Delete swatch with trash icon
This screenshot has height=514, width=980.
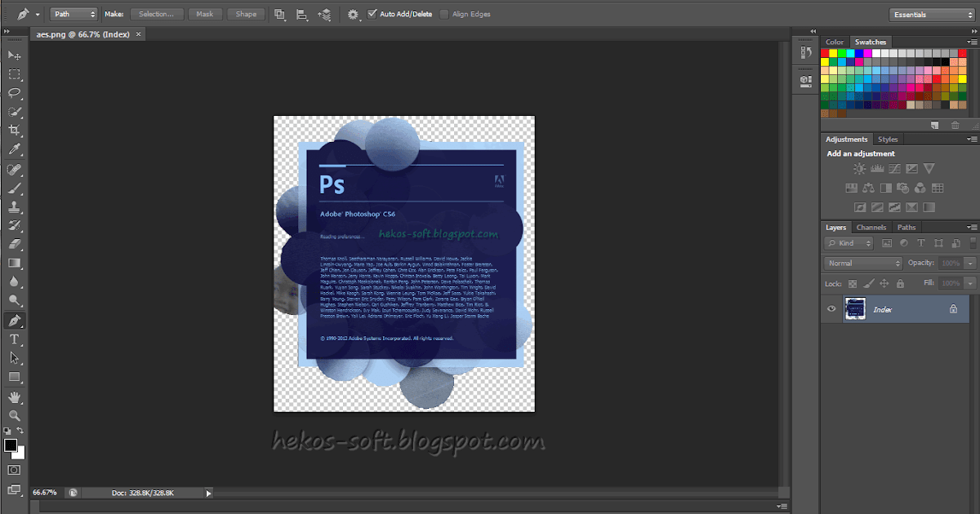tap(955, 125)
